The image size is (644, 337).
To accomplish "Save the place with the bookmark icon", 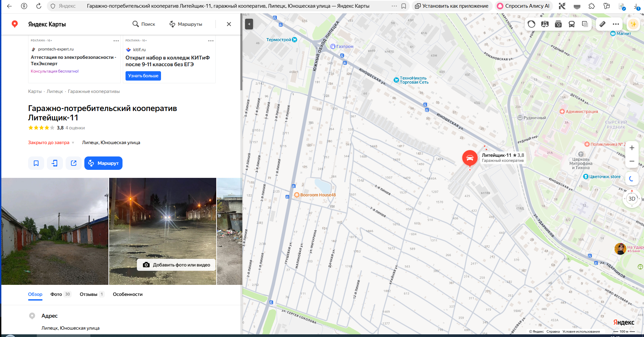I will [x=36, y=163].
